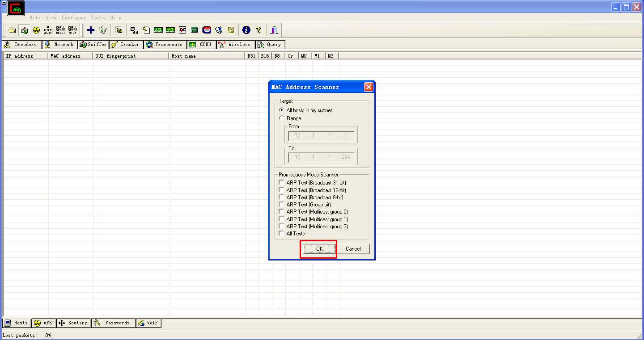This screenshot has width=644, height=340.
Task: Switch to the Wireless tab
Action: point(236,45)
